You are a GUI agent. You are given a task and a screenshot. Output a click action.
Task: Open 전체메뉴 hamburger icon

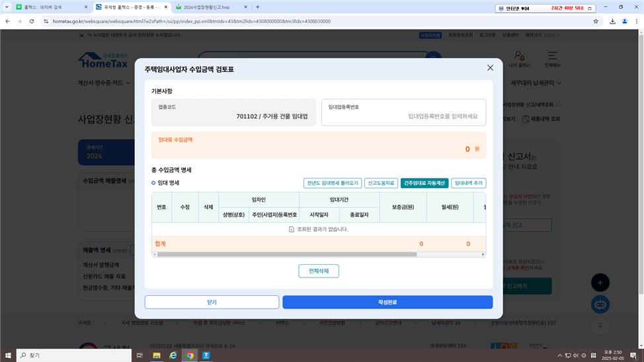click(552, 59)
